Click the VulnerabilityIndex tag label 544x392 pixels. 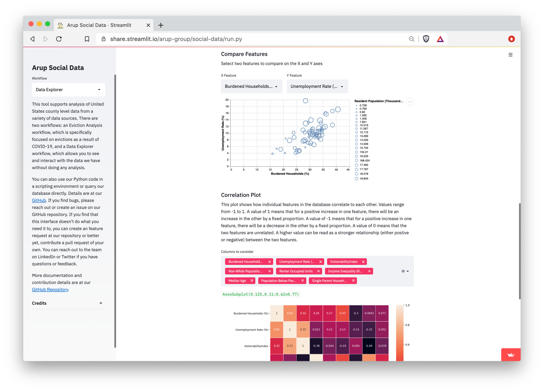tap(344, 262)
